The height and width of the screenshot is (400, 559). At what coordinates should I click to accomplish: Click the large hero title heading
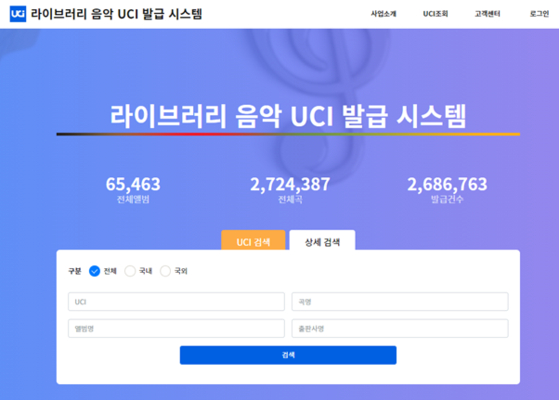288,116
